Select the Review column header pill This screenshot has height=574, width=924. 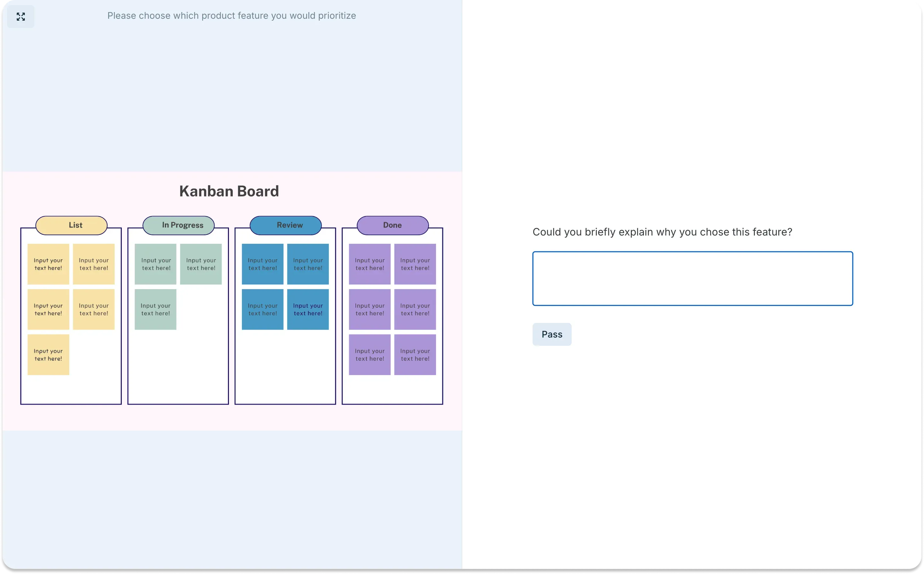click(x=285, y=225)
